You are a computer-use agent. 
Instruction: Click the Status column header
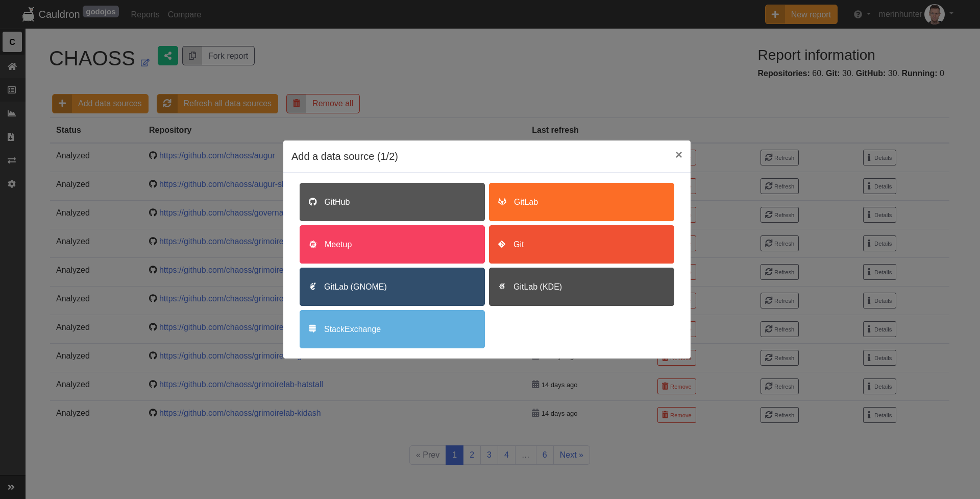coord(68,130)
